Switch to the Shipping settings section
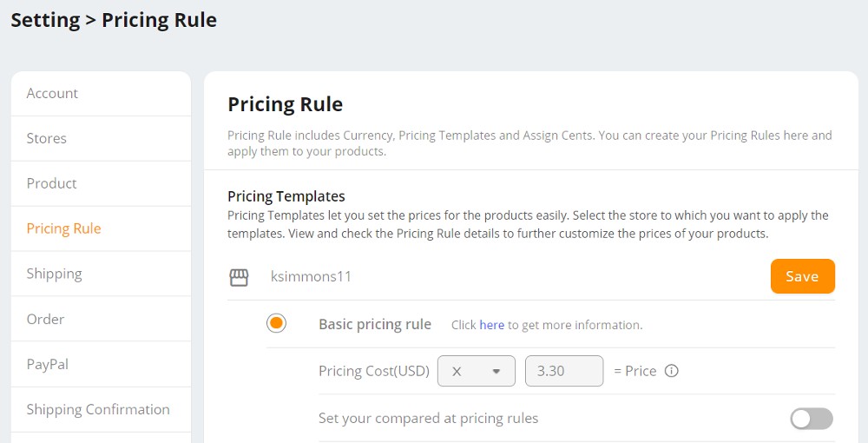The height and width of the screenshot is (443, 868). [x=101, y=274]
